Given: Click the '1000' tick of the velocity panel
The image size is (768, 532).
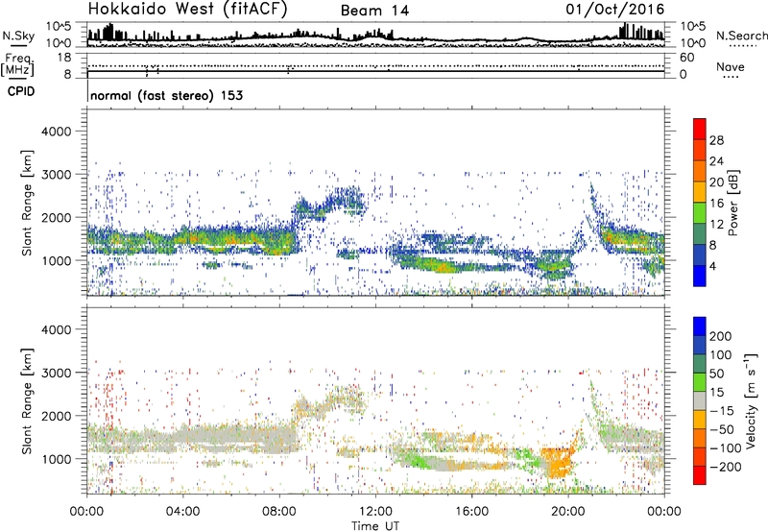Looking at the screenshot, I should pyautogui.click(x=57, y=459).
